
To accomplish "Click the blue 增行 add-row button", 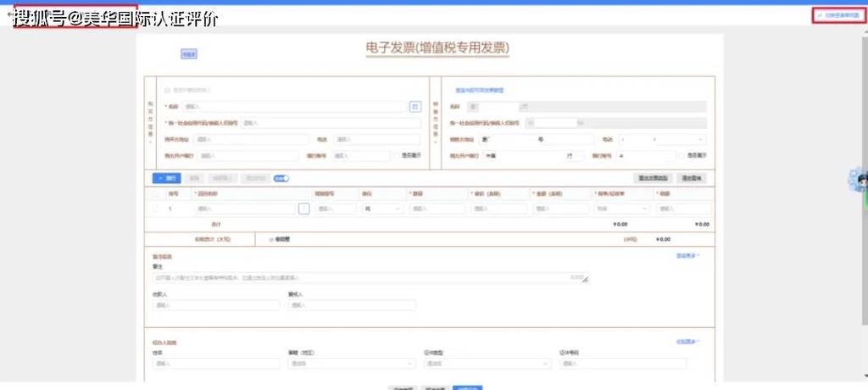I will tap(167, 178).
